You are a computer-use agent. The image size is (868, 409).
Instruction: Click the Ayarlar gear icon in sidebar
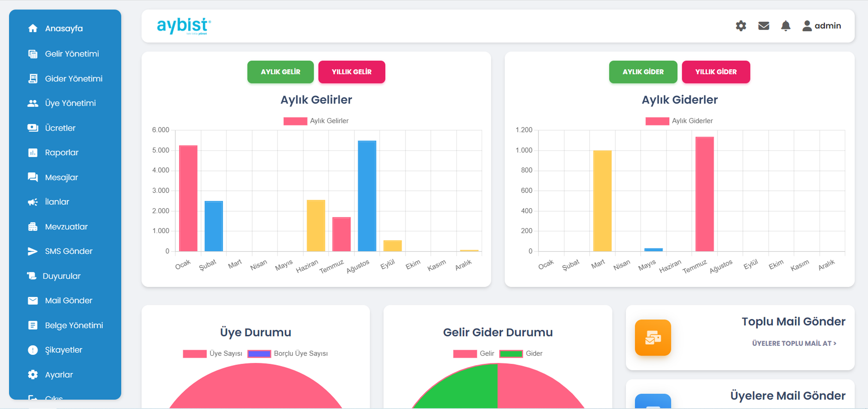tap(33, 375)
